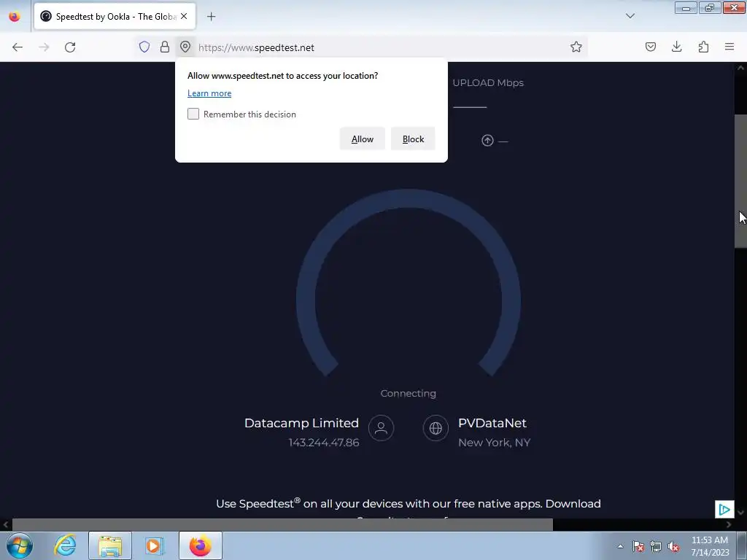The image size is (747, 560).
Task: Go back using the browser back arrow
Action: tap(18, 47)
